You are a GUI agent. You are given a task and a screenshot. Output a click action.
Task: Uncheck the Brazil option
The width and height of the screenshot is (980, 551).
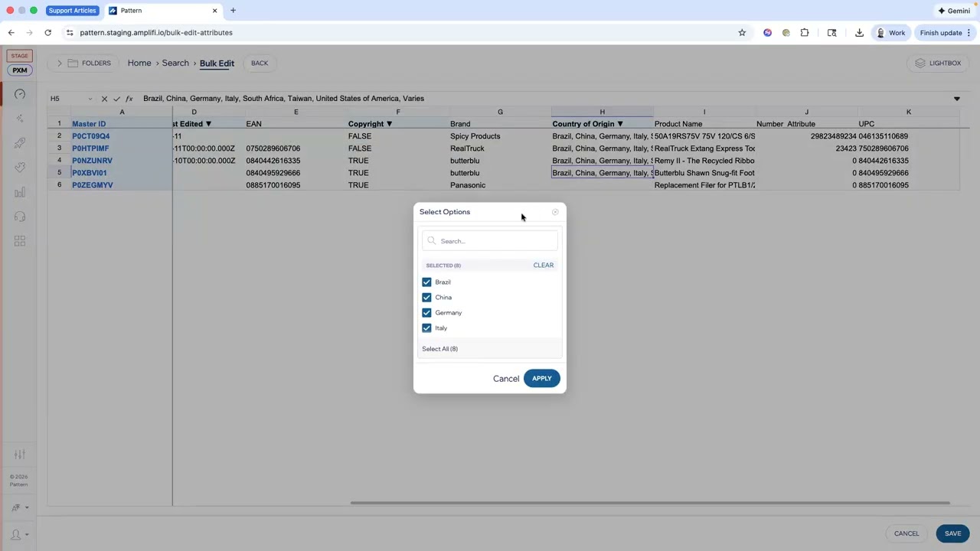point(426,282)
